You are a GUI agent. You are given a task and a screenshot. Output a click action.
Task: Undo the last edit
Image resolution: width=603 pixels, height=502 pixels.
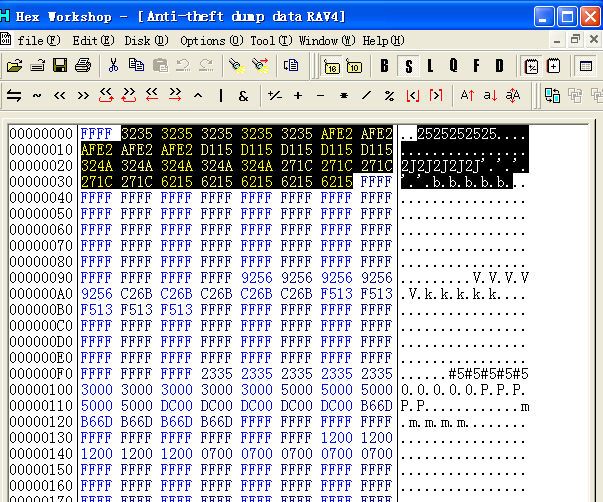pos(183,66)
